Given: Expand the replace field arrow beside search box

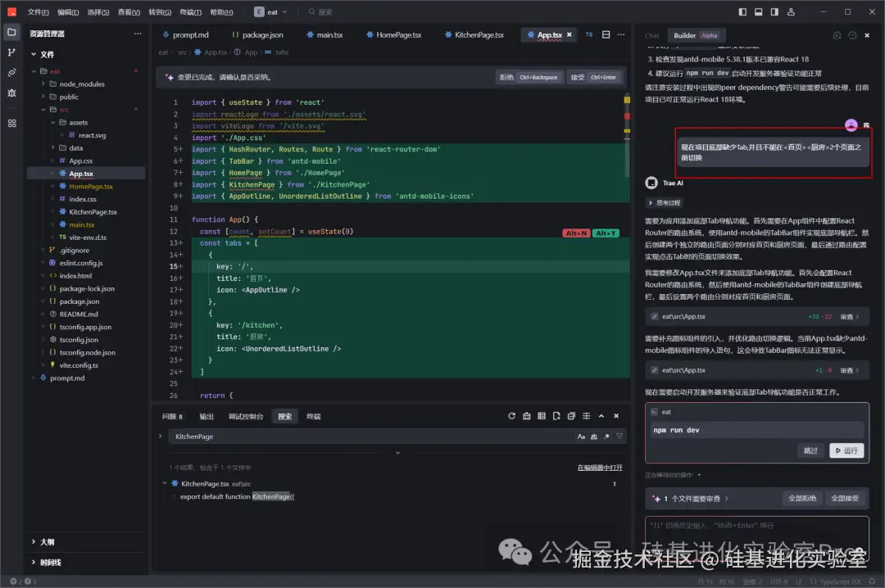Looking at the screenshot, I should (x=161, y=436).
